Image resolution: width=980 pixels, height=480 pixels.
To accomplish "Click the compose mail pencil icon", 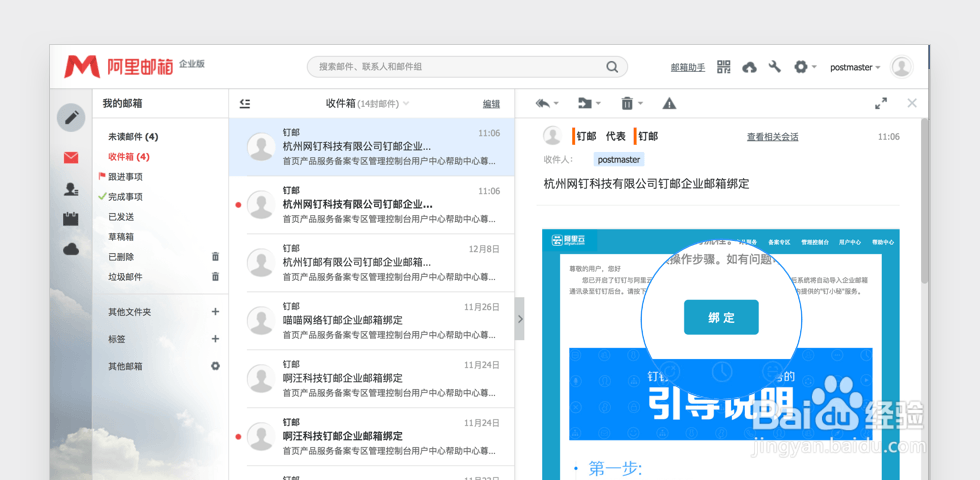I will (71, 118).
